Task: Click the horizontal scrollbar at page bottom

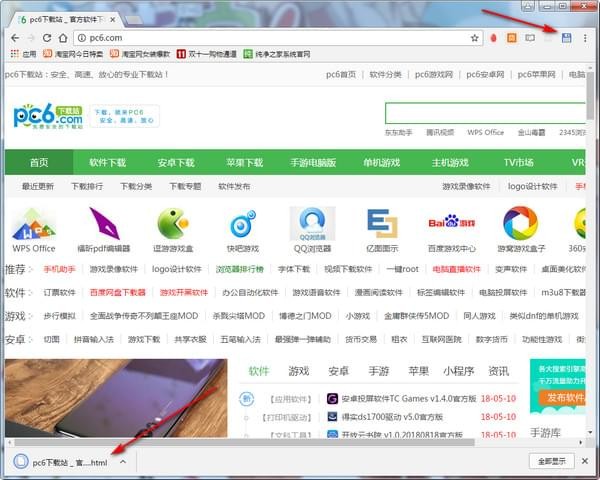Action: [244, 442]
